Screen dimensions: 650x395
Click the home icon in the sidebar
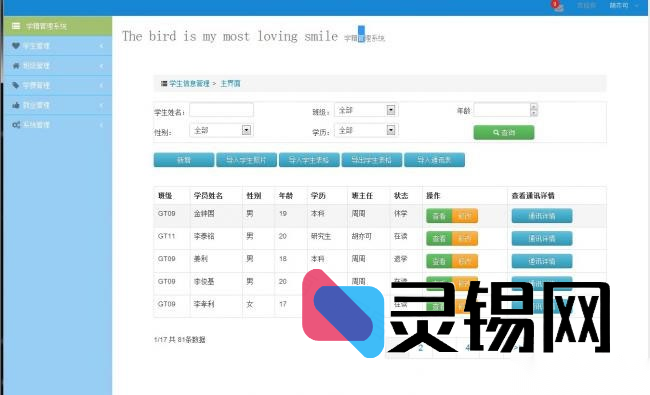click(16, 65)
